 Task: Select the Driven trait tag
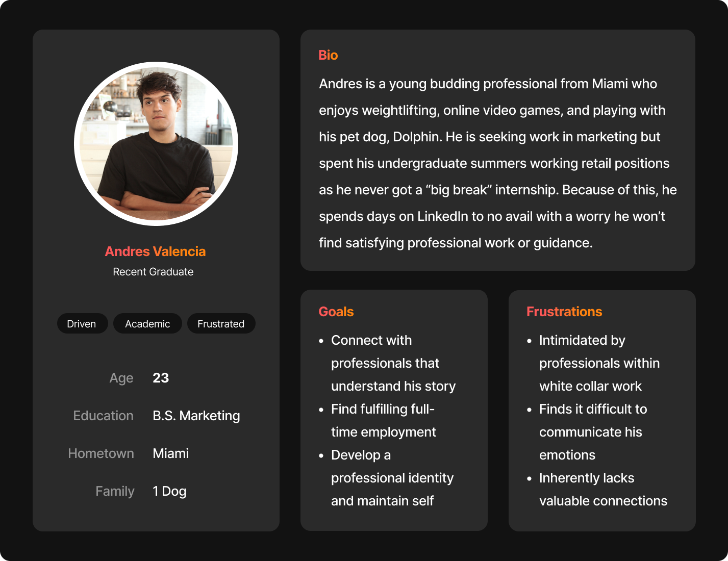click(x=82, y=323)
